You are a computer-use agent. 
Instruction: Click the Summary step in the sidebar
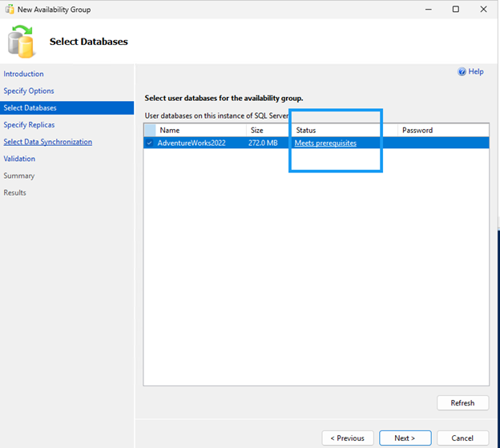18,176
